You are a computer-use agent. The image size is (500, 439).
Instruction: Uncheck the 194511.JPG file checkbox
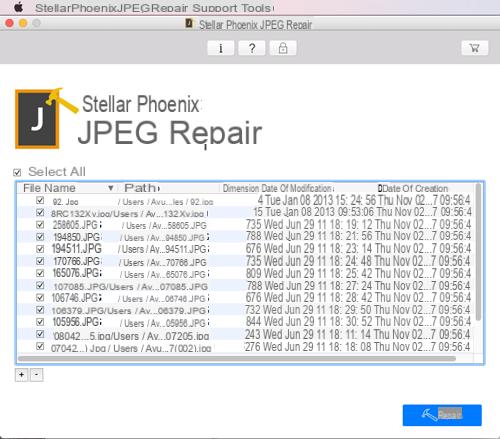coord(40,249)
